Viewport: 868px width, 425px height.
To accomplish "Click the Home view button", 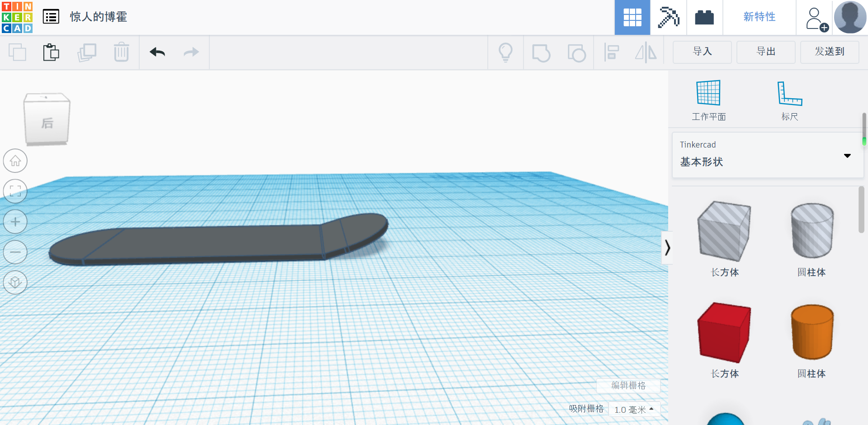I will [x=15, y=161].
